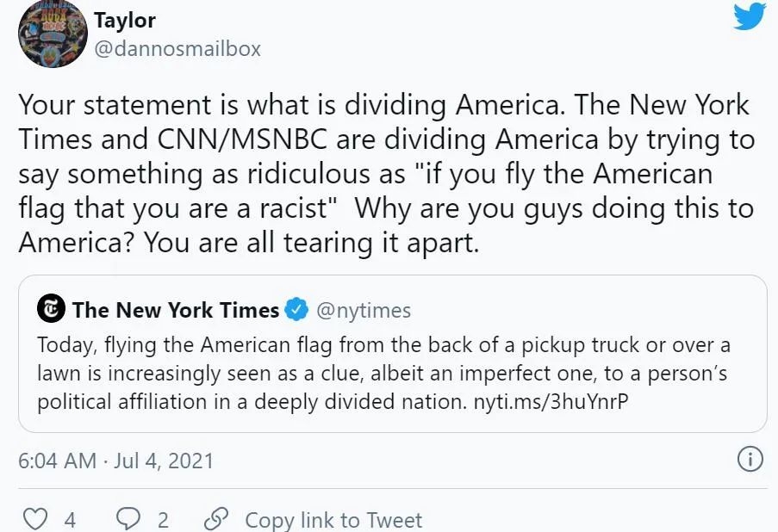Like the tweet with the heart icon

click(35, 519)
